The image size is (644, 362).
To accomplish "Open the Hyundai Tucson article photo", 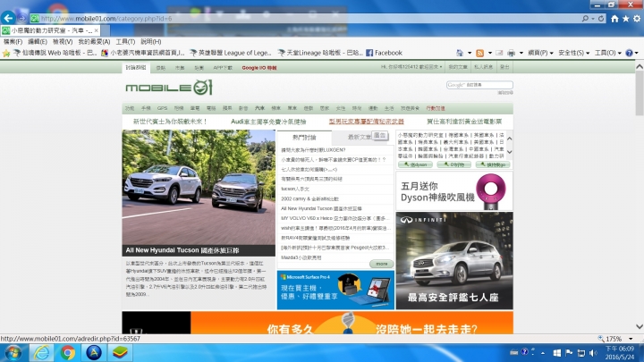I will (199, 188).
